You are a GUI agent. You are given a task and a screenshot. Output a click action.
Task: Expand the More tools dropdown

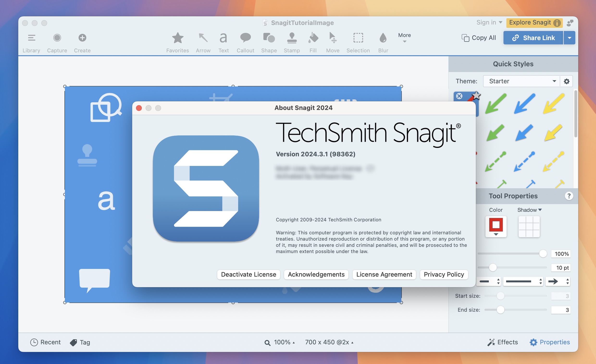click(404, 38)
